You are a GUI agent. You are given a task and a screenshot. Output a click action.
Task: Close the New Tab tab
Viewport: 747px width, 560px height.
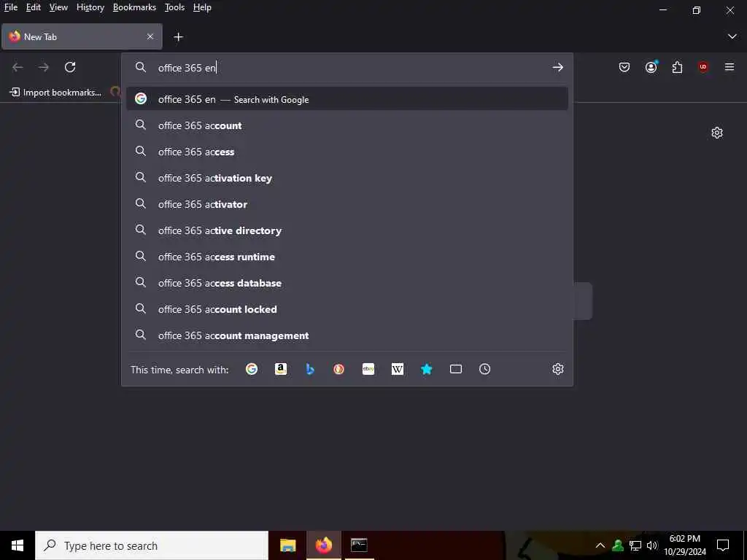(150, 36)
